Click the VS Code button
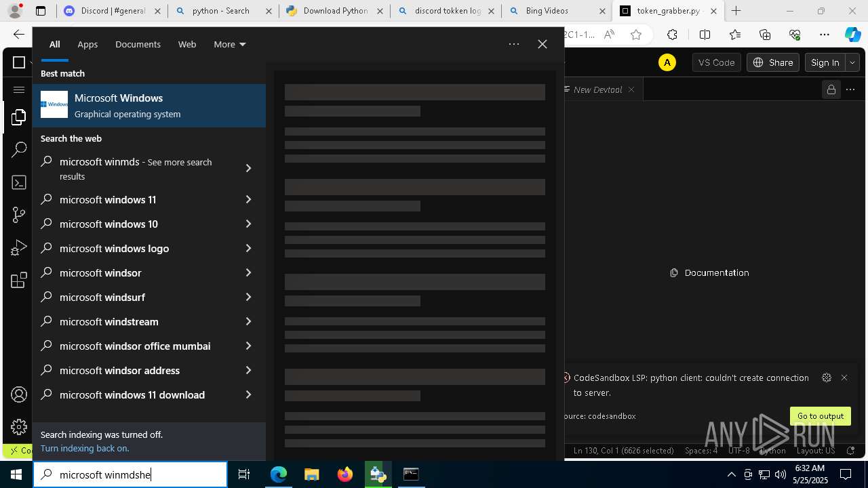 click(716, 62)
